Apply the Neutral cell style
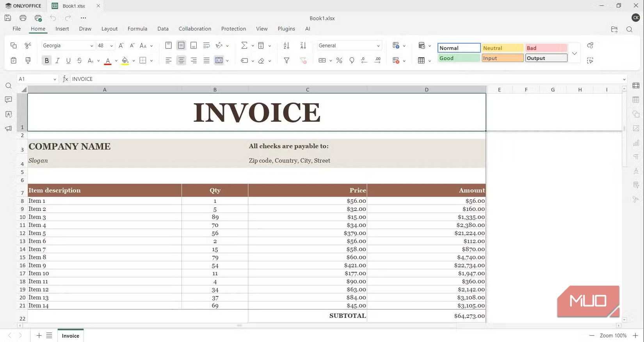This screenshot has height=342, width=644. coord(502,48)
